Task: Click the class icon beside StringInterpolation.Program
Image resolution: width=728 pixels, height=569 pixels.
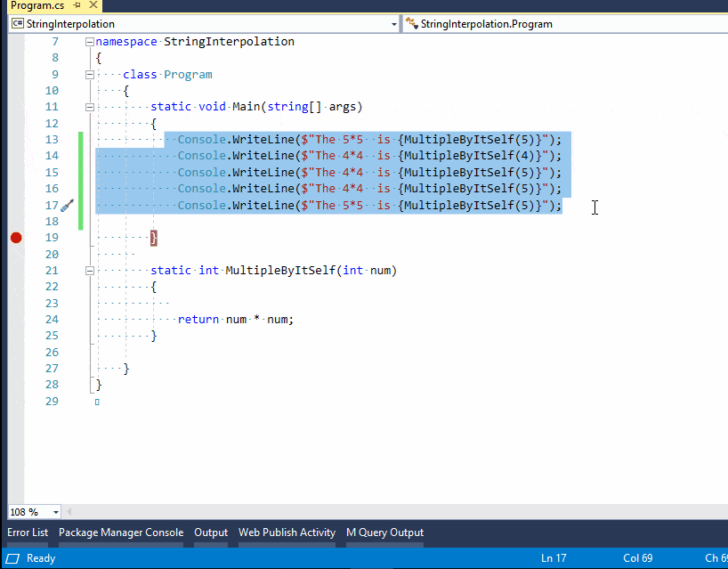Action: click(409, 24)
